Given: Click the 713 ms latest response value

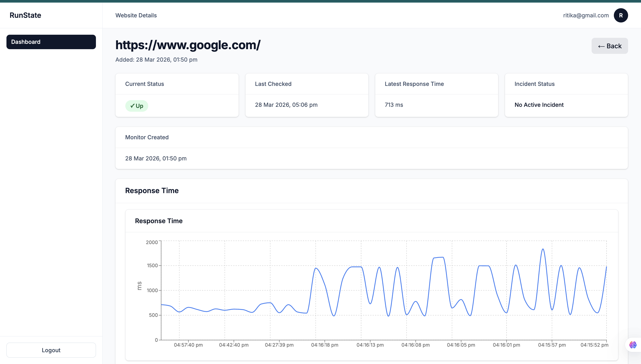Looking at the screenshot, I should [x=394, y=105].
